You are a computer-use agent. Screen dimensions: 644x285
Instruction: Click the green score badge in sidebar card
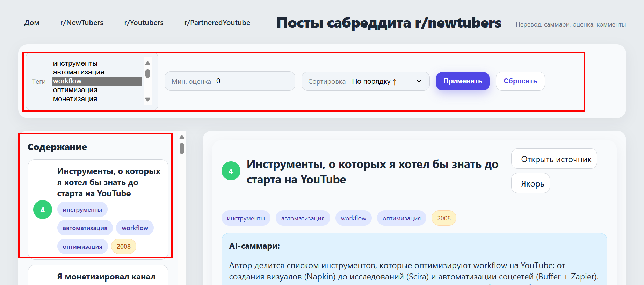[x=43, y=210]
